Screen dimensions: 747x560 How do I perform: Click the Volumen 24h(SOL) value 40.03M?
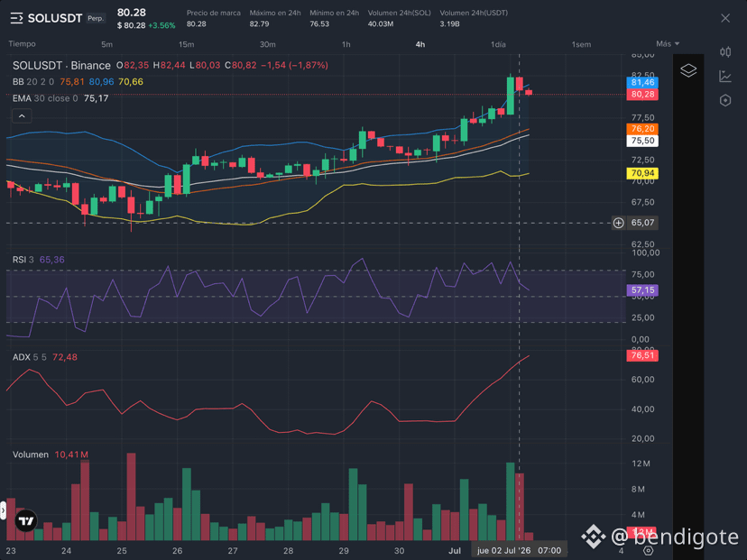pyautogui.click(x=381, y=23)
